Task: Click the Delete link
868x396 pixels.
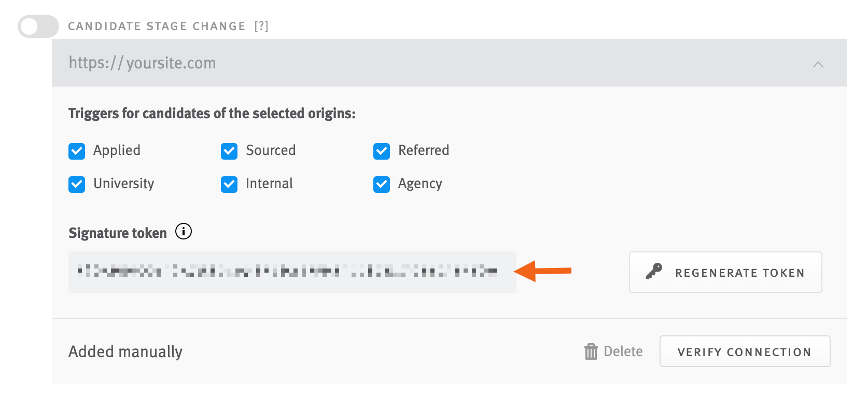Action: coord(623,351)
